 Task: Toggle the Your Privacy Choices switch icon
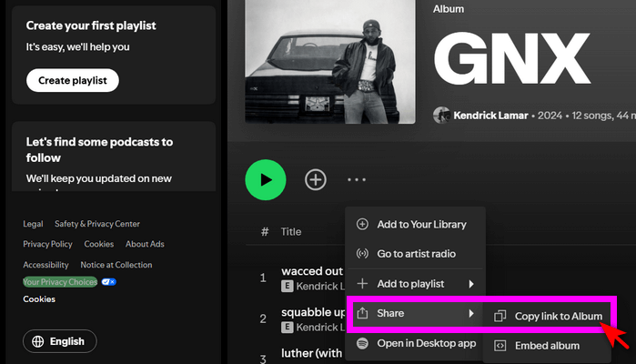pos(109,282)
